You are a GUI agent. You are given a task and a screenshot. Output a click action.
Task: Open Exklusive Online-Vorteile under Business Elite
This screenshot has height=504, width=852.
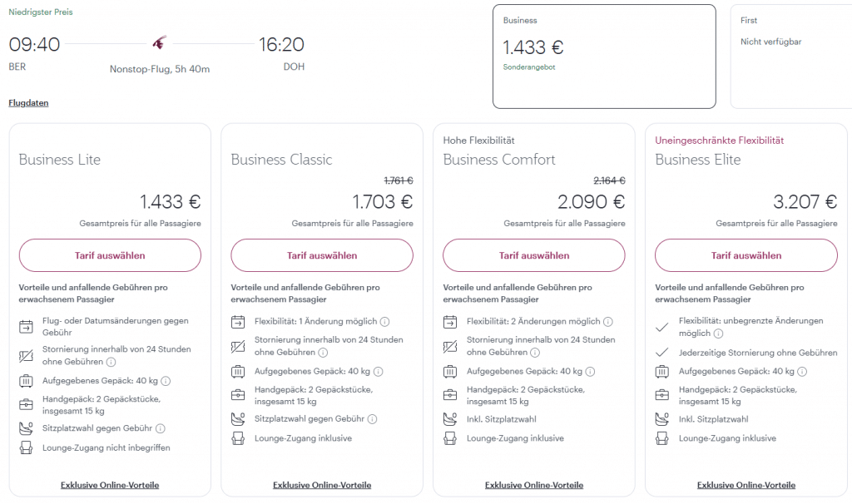pos(746,485)
